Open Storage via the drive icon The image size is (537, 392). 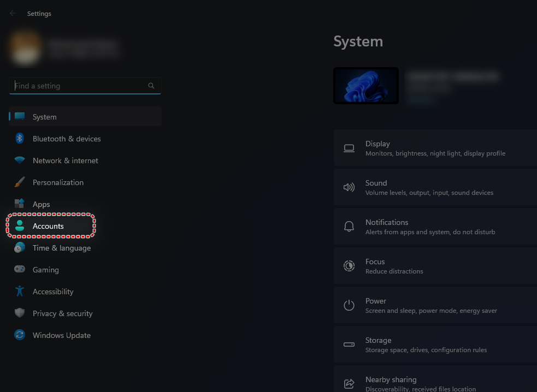click(x=349, y=345)
